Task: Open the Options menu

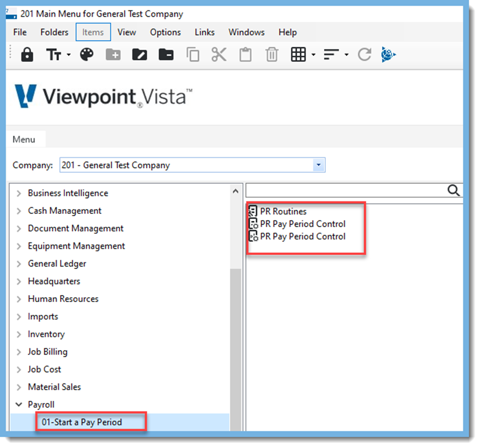Action: pyautogui.click(x=165, y=32)
